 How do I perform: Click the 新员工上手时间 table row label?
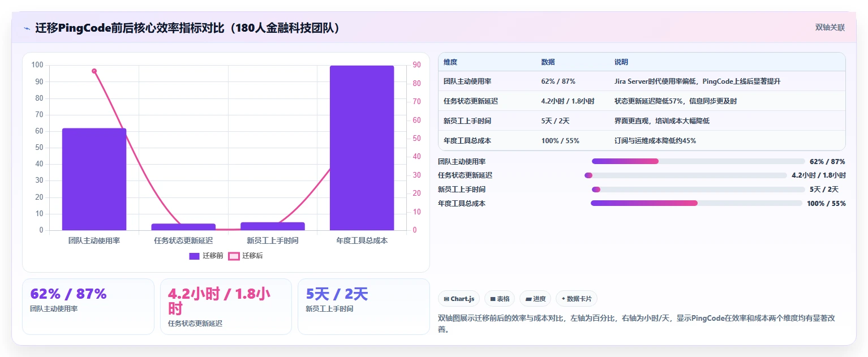tap(467, 121)
